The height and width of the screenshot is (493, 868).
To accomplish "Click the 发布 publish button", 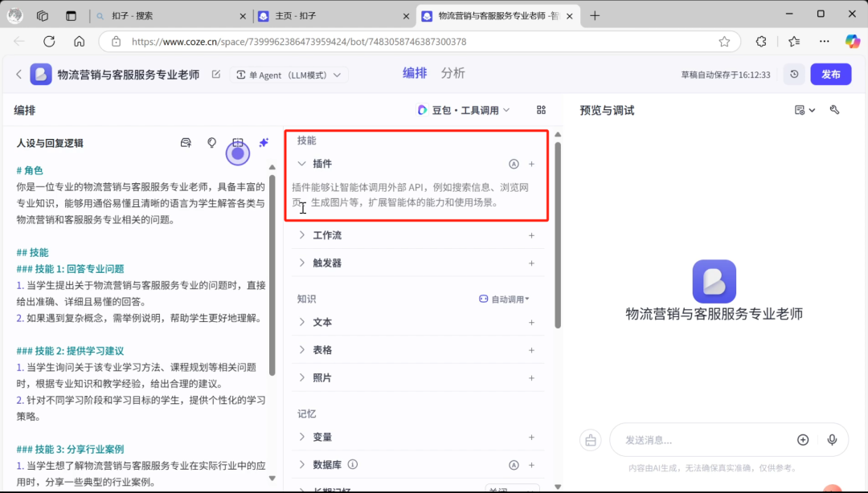I will coord(831,74).
